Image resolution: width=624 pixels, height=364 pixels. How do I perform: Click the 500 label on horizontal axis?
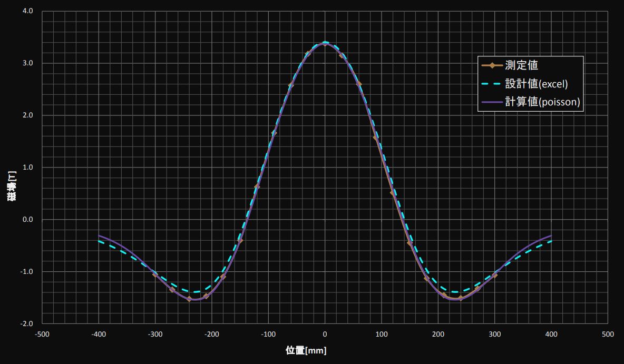coord(608,334)
